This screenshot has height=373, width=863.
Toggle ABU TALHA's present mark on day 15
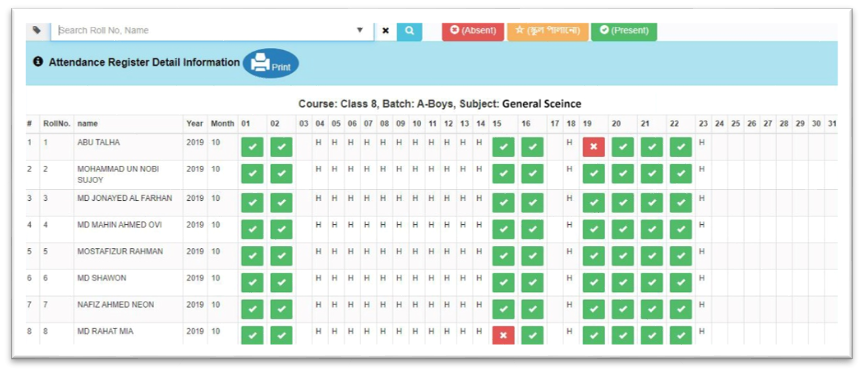tap(504, 147)
